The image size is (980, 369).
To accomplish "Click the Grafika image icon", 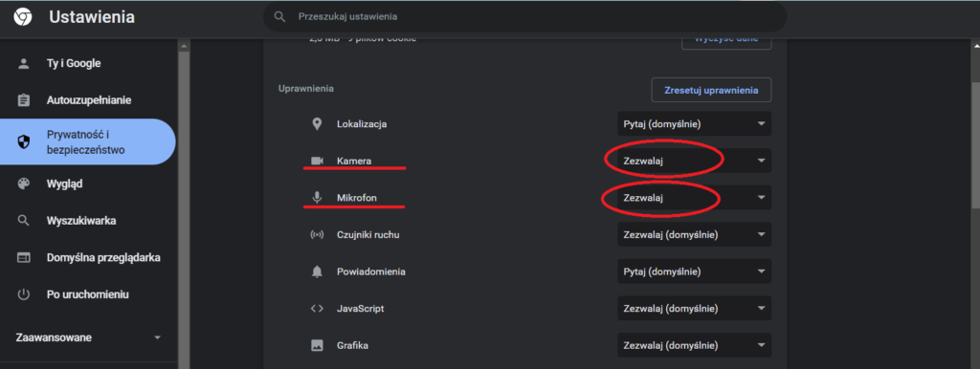I will coord(317,345).
